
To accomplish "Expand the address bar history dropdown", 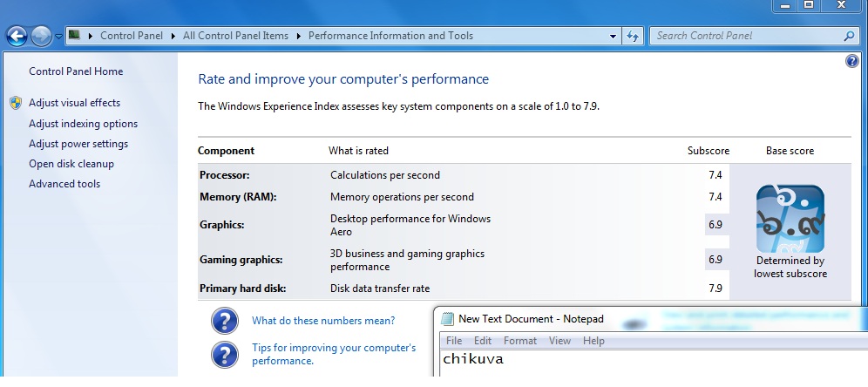I will pyautogui.click(x=614, y=36).
